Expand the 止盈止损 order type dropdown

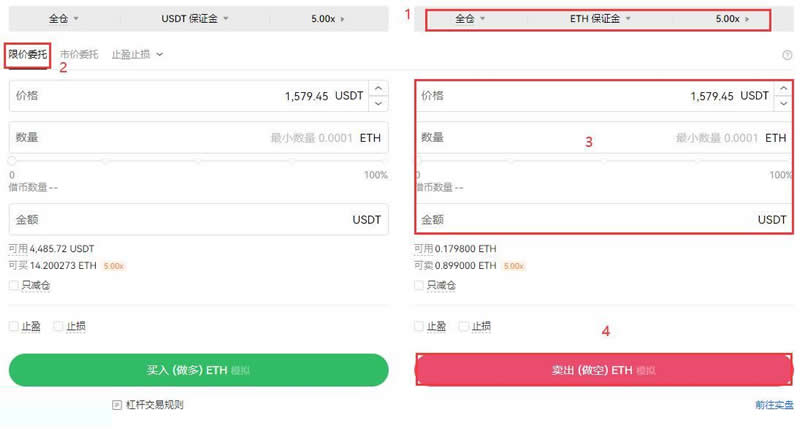point(138,55)
